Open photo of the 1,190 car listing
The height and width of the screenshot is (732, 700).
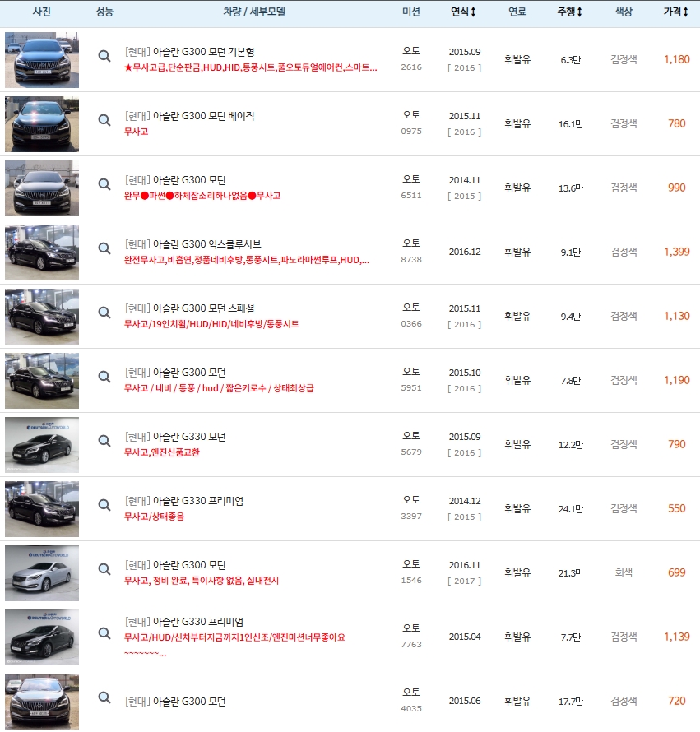pos(42,381)
